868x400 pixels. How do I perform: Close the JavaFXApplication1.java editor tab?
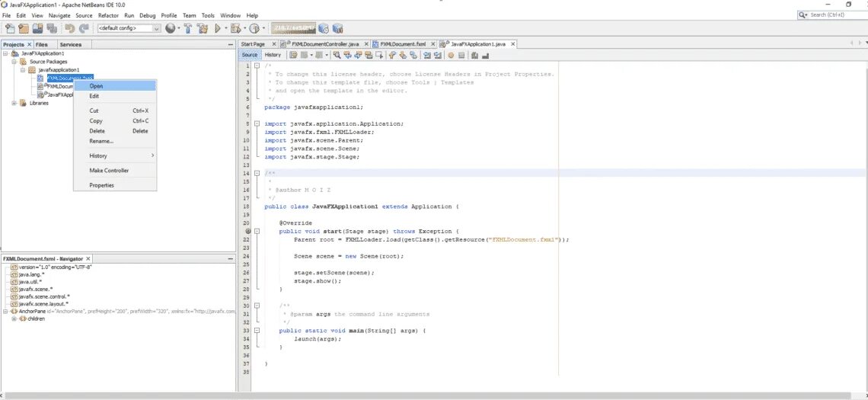click(x=512, y=43)
